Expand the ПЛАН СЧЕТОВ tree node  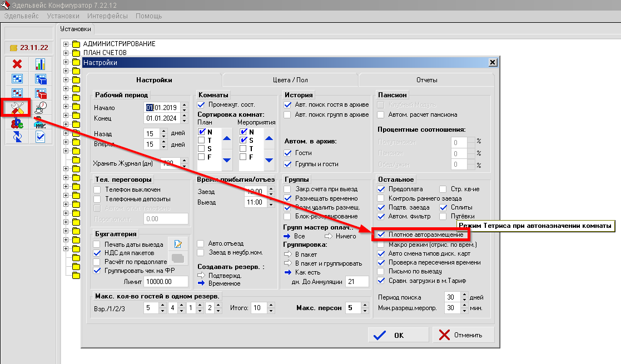(x=66, y=53)
